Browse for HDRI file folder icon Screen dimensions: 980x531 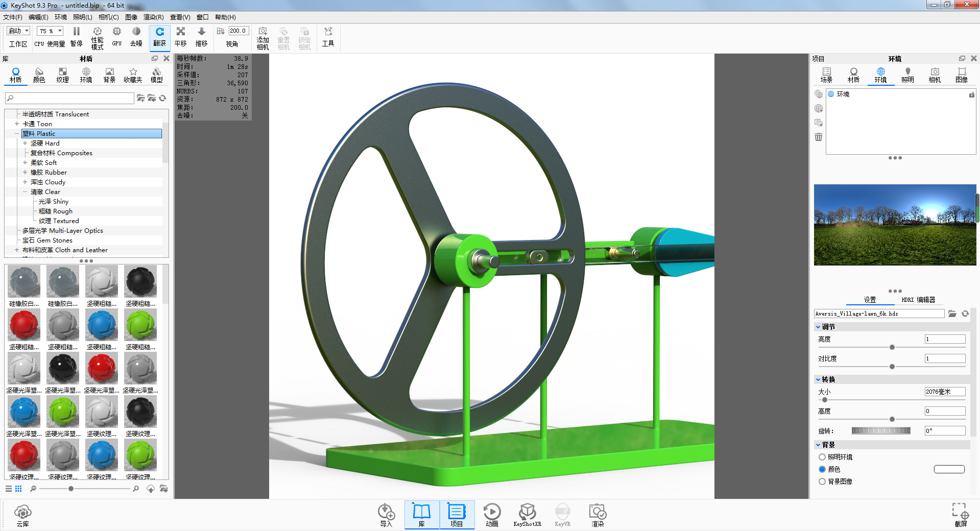pyautogui.click(x=952, y=313)
